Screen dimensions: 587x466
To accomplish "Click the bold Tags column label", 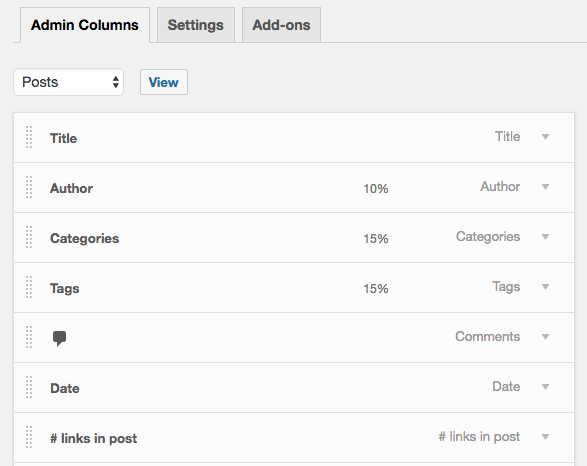I will pos(65,289).
